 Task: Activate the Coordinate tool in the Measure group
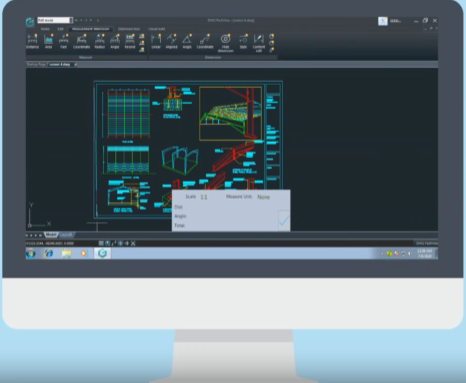pyautogui.click(x=81, y=42)
